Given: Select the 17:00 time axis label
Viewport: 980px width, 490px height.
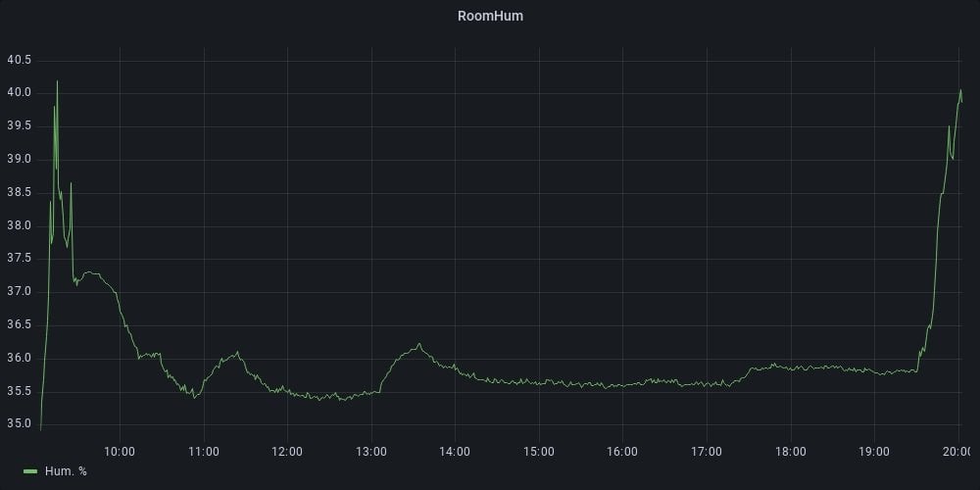Looking at the screenshot, I should point(707,451).
